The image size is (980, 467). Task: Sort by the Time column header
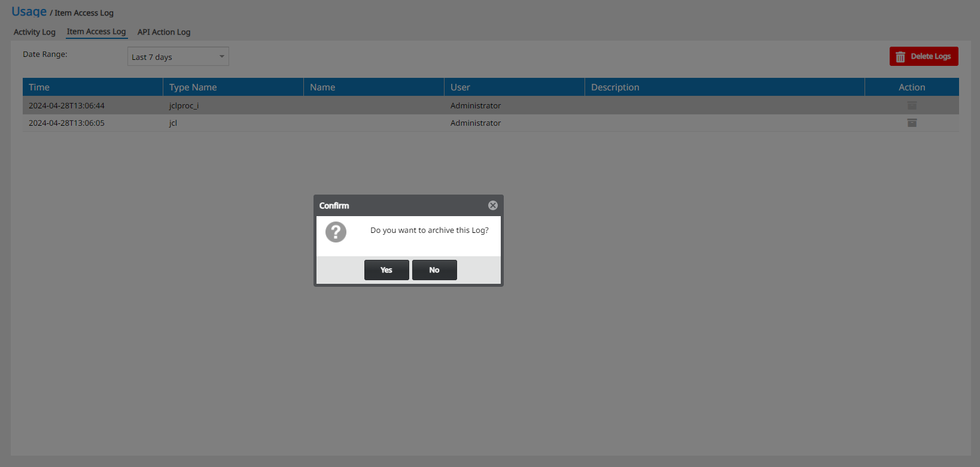(x=93, y=87)
